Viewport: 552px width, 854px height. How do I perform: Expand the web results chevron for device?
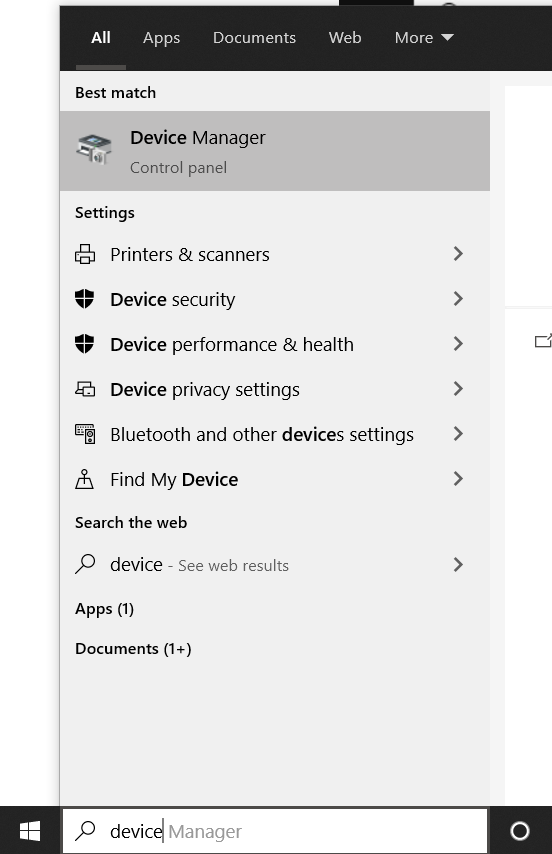pos(458,565)
